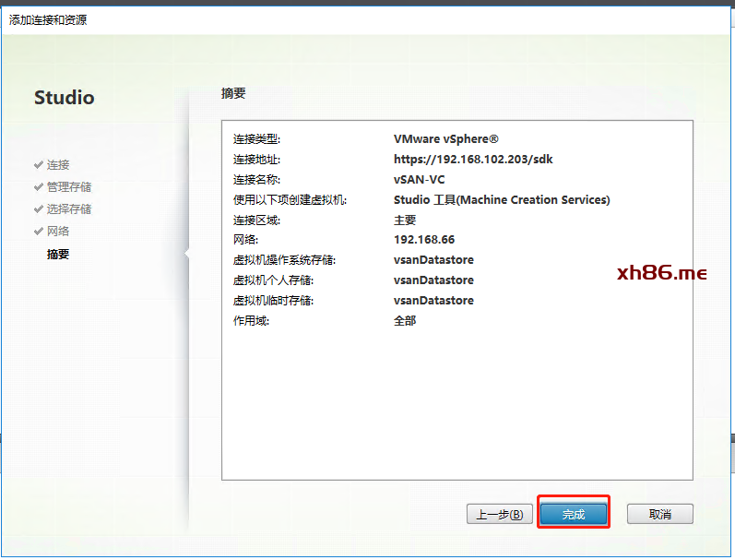The width and height of the screenshot is (735, 560).
Task: Click the 完成 button to finish
Action: 574,514
